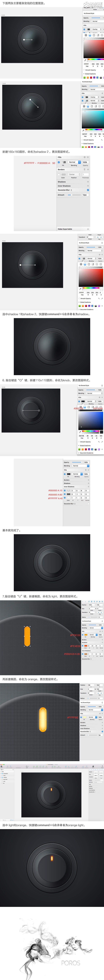Click plus icon beside Make Exportable
Image resolution: width=104 pixels, height=980 pixels.
(x=88, y=229)
